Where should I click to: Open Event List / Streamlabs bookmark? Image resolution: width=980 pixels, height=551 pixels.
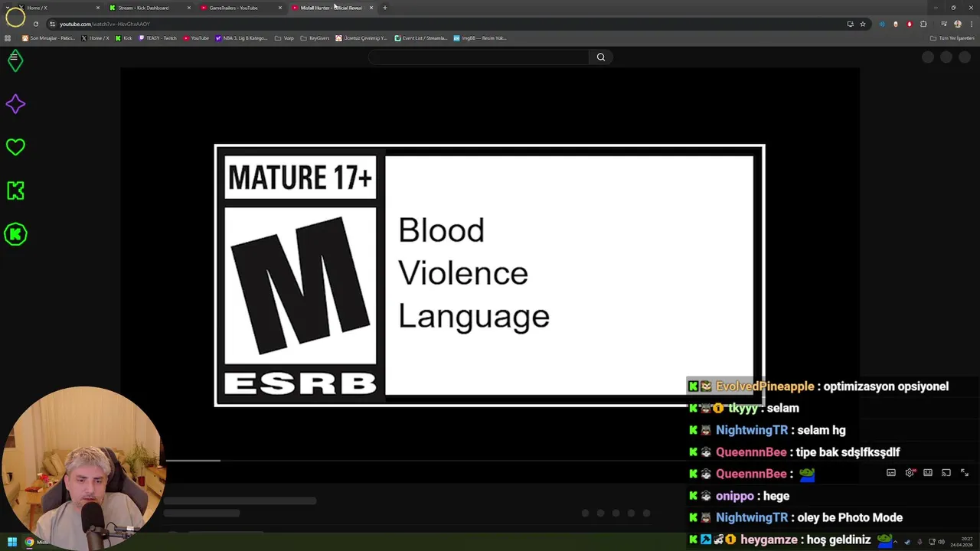coord(421,37)
